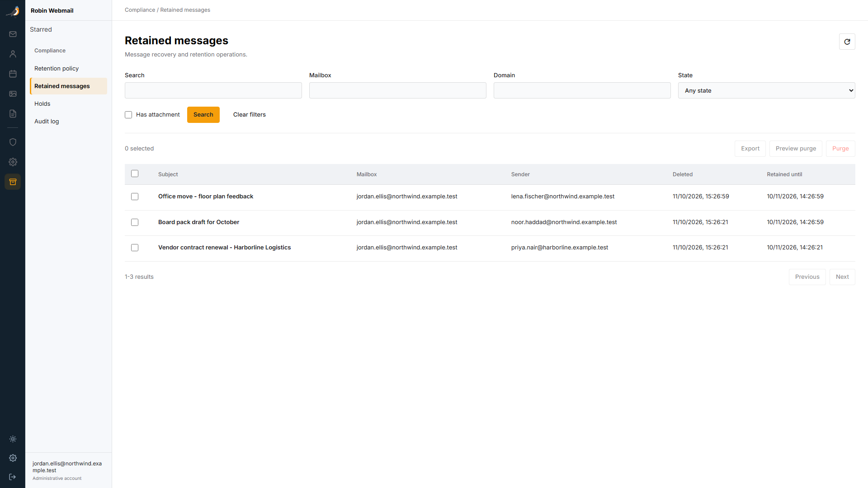Open the image gallery sidebar icon
Viewport: 868px width, 488px height.
[x=13, y=94]
